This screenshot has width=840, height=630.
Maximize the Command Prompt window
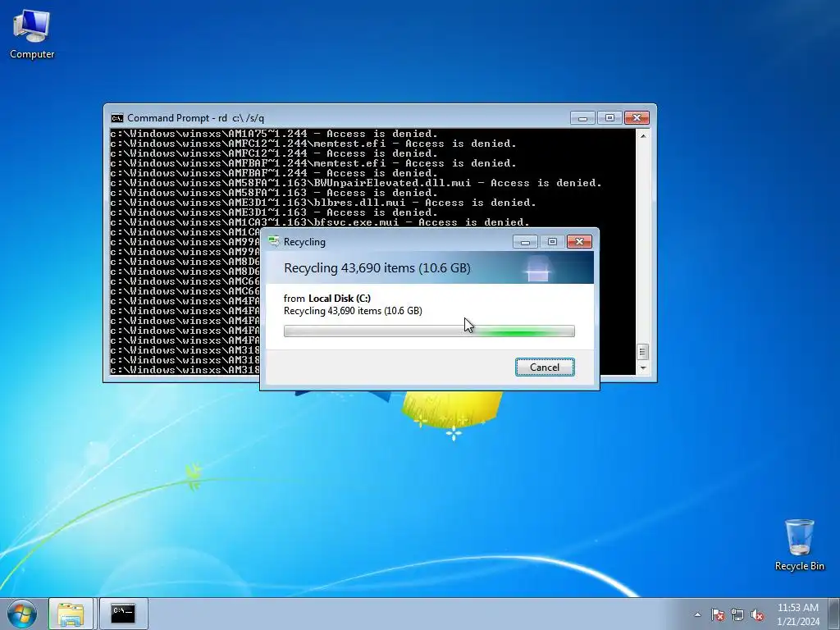[x=609, y=118]
